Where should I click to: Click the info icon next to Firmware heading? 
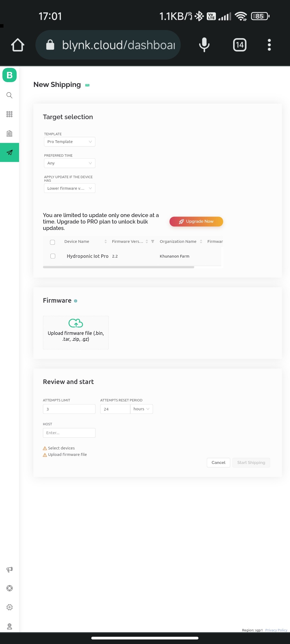(75, 301)
